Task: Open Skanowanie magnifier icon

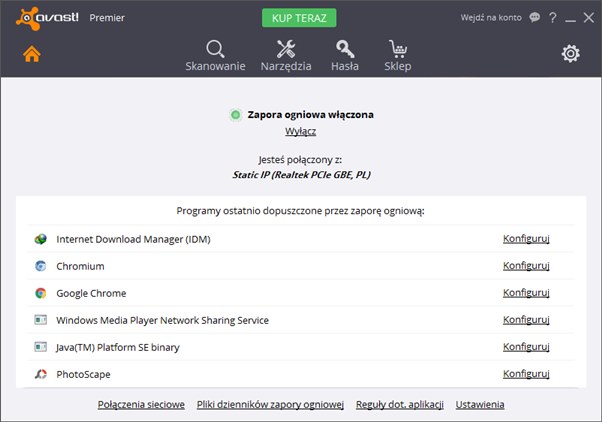Action: point(215,49)
